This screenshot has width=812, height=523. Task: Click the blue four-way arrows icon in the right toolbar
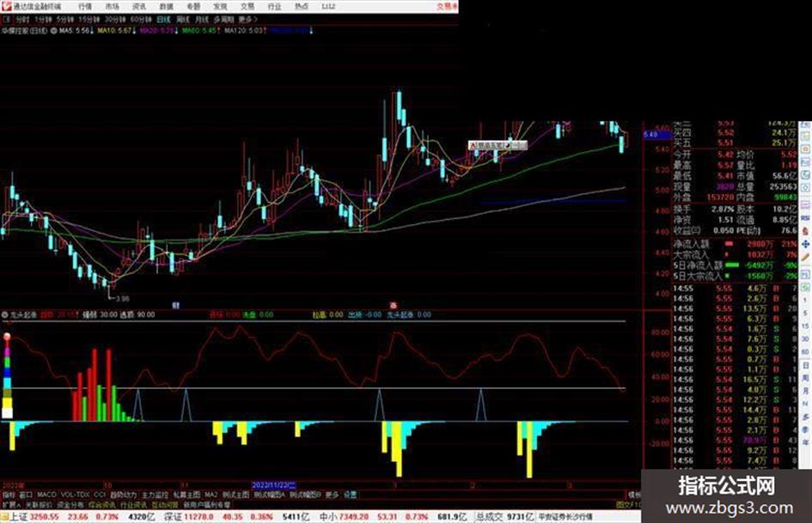805,244
